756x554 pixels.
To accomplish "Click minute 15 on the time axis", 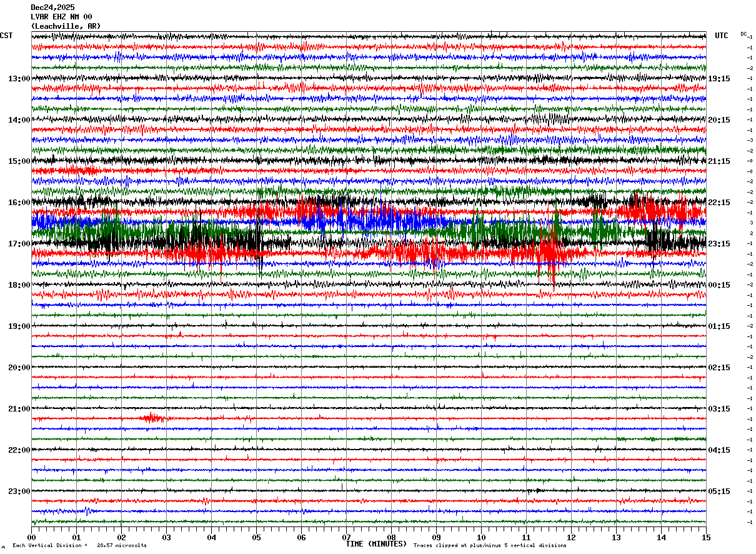I will [x=706, y=537].
